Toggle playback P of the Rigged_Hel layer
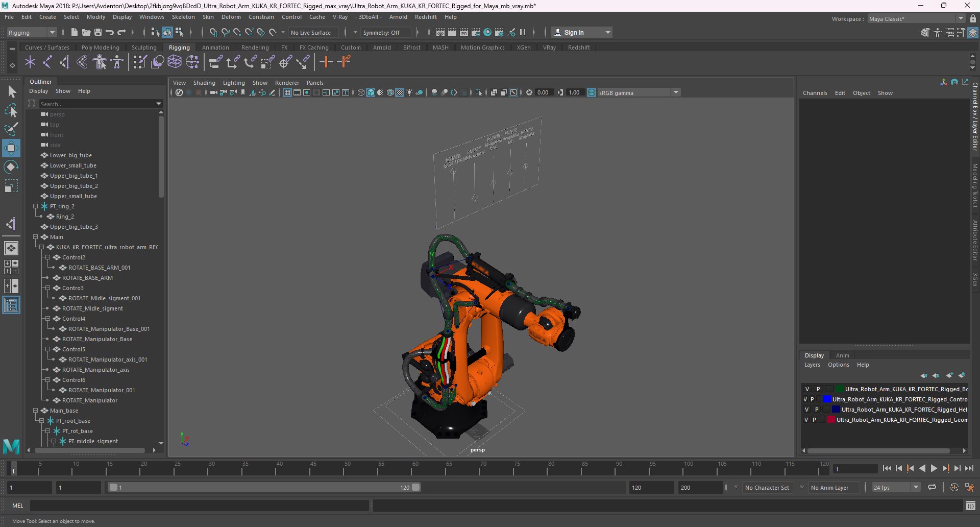The width and height of the screenshot is (980, 527). (x=817, y=410)
